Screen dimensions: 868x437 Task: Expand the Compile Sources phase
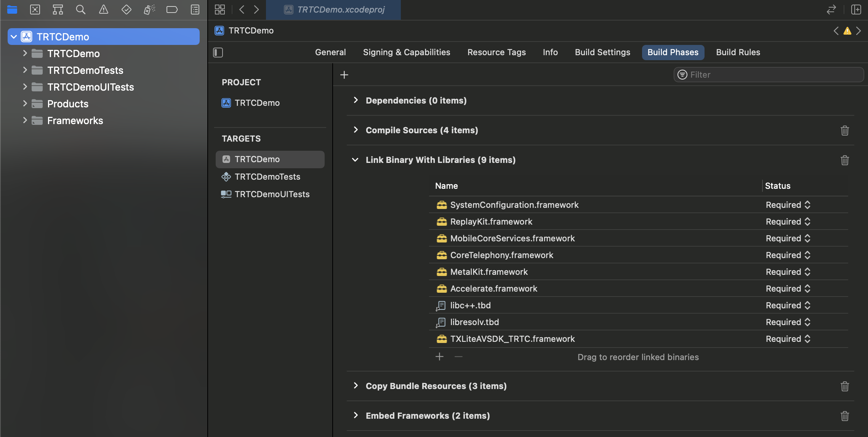click(356, 130)
